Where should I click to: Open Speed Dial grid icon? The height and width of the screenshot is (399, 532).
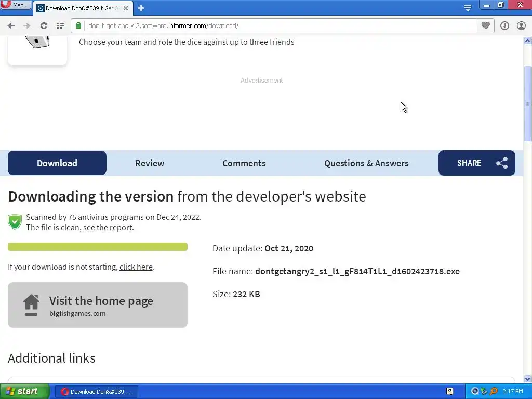pos(61,26)
